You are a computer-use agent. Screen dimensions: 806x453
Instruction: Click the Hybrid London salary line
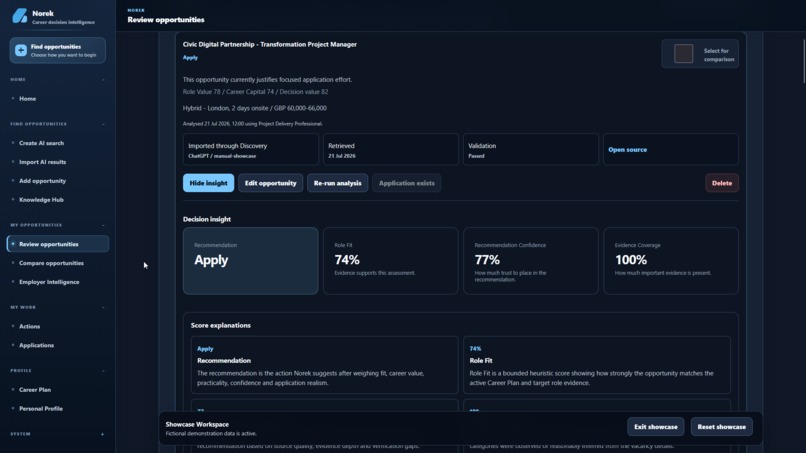point(254,108)
